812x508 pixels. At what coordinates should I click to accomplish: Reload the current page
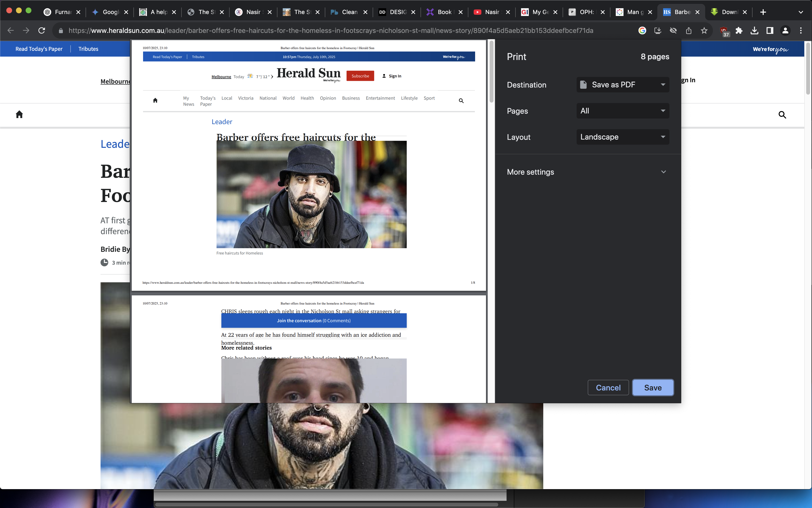pos(42,30)
